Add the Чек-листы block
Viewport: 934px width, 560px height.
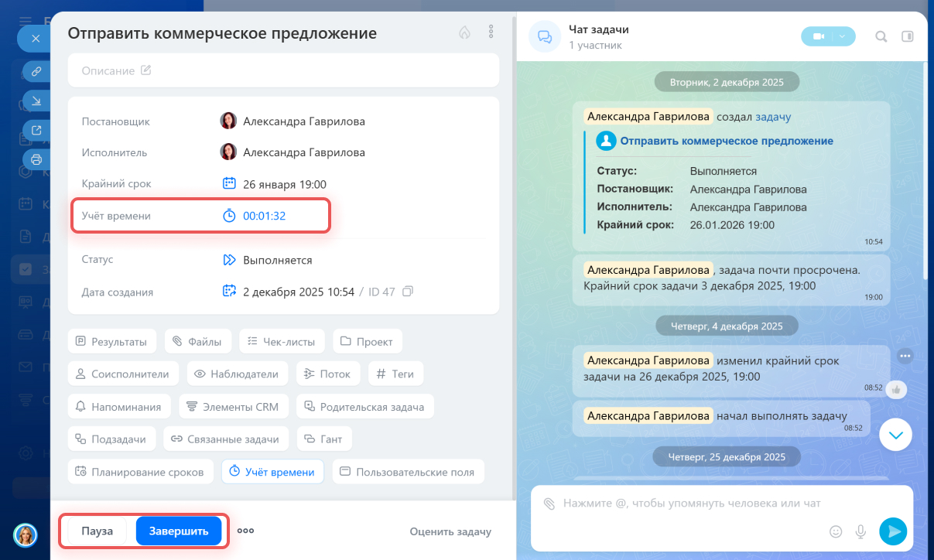(x=282, y=341)
